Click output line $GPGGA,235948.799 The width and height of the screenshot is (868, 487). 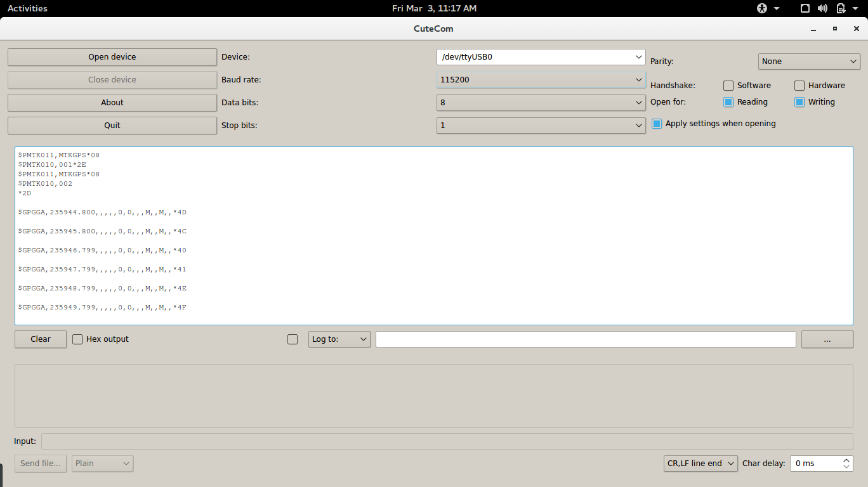click(102, 288)
